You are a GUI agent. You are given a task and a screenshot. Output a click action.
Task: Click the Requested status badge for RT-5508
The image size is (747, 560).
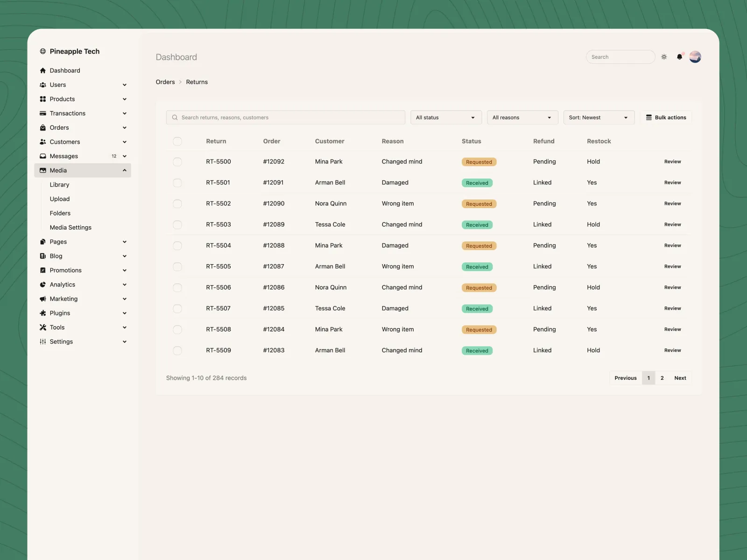click(x=479, y=330)
